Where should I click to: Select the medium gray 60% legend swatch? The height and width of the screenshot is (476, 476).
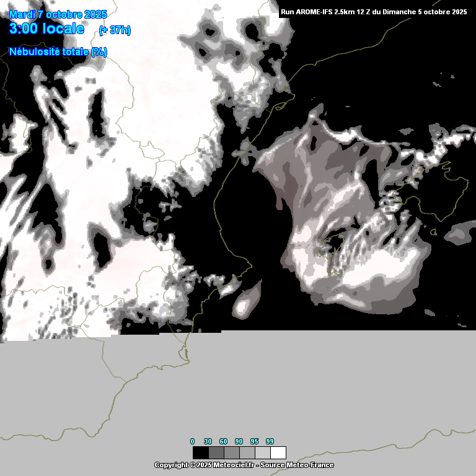click(231, 452)
